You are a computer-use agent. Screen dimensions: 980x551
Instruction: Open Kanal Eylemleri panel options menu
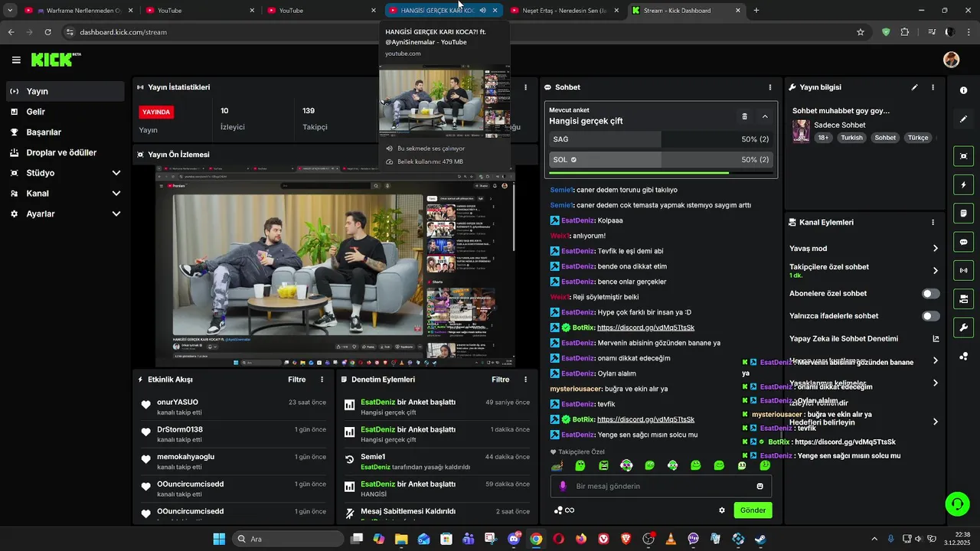pos(933,222)
